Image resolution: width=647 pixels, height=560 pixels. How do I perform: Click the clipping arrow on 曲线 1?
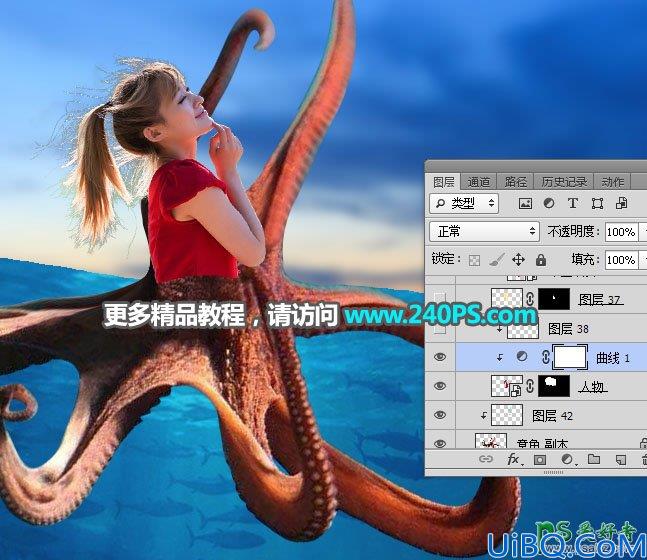(x=500, y=358)
